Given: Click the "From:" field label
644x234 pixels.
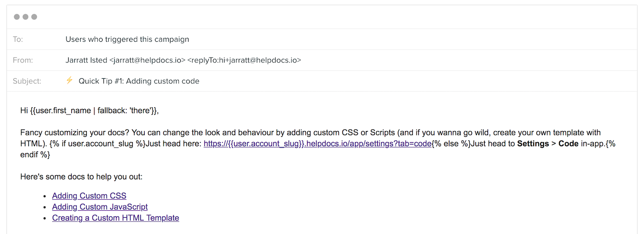Looking at the screenshot, I should [x=23, y=60].
